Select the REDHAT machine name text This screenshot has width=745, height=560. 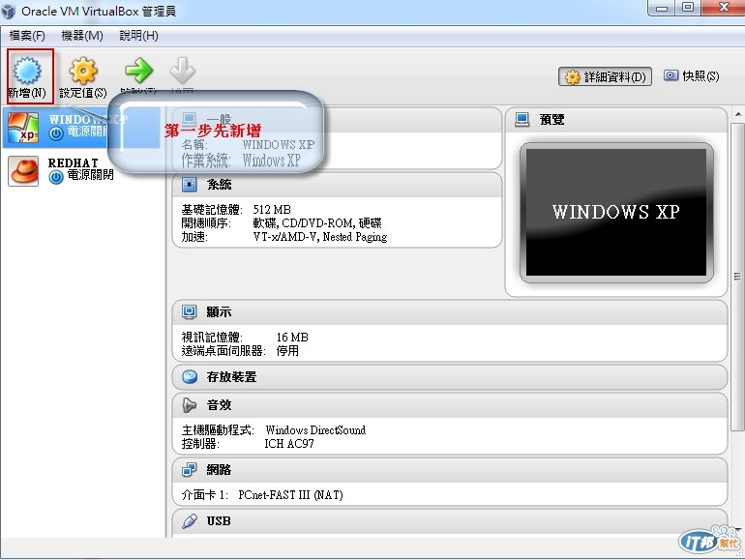[74, 162]
